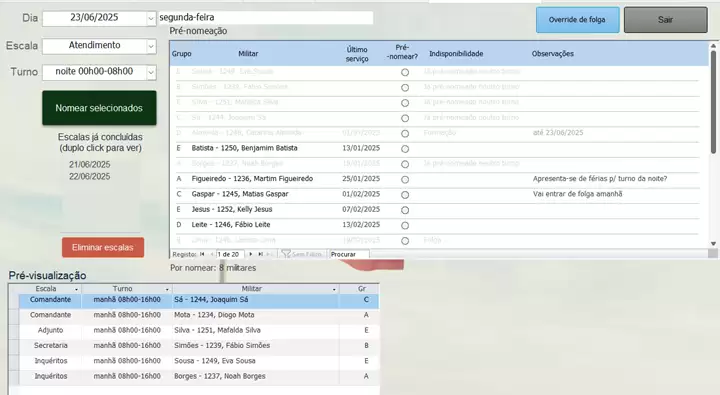Open the Escala Atendimento dropdown
720x395 pixels.
click(x=151, y=46)
